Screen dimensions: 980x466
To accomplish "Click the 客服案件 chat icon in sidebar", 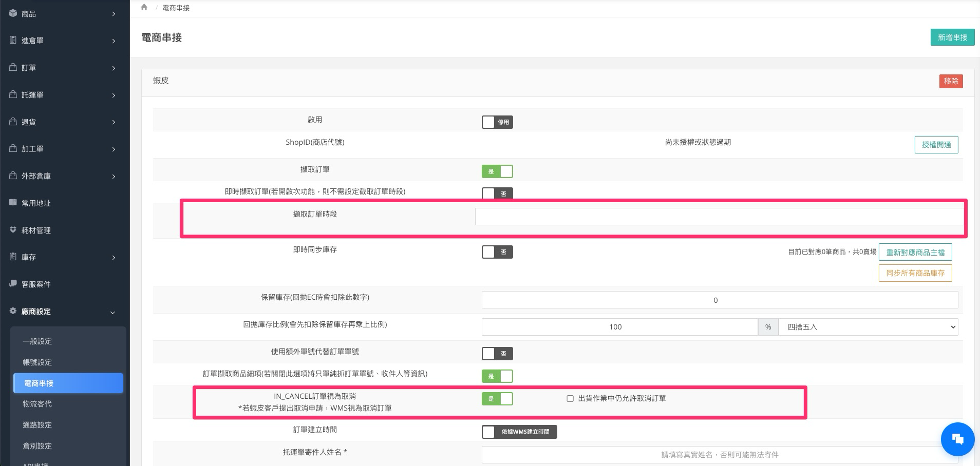I will pos(13,284).
